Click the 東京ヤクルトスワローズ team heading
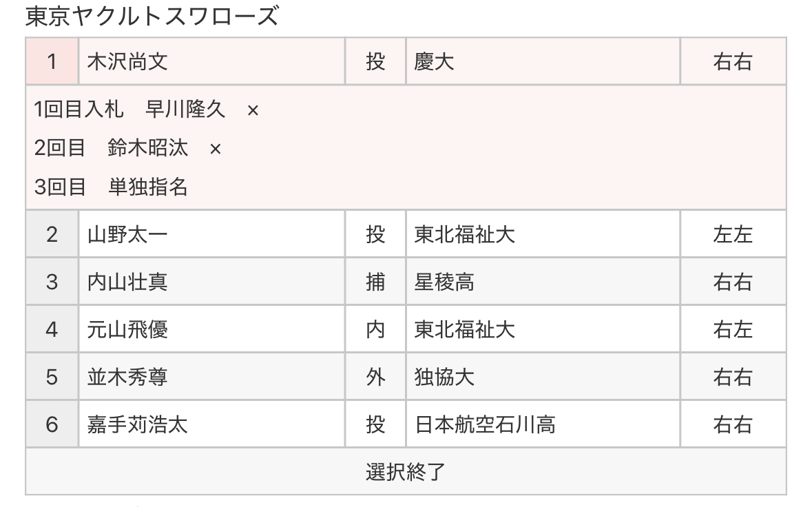Viewport: 812px width, 507px height. point(152,16)
